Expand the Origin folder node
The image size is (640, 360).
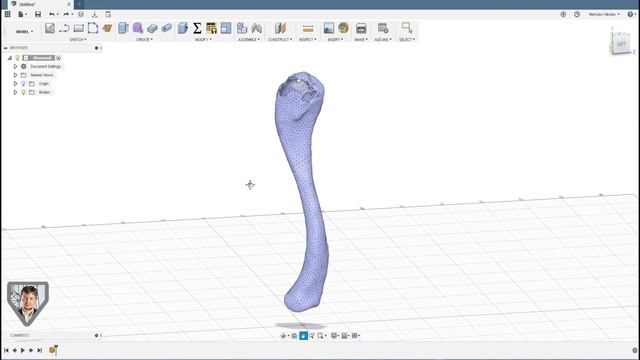click(x=15, y=84)
